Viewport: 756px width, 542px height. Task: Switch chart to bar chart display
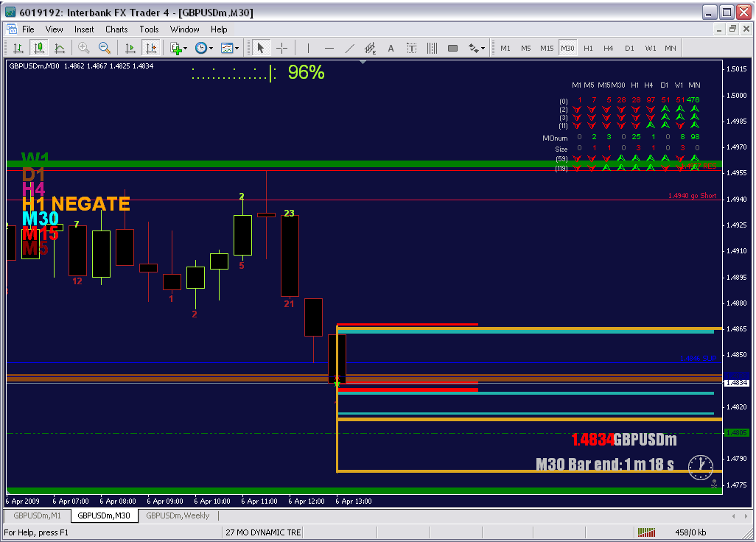[x=18, y=48]
